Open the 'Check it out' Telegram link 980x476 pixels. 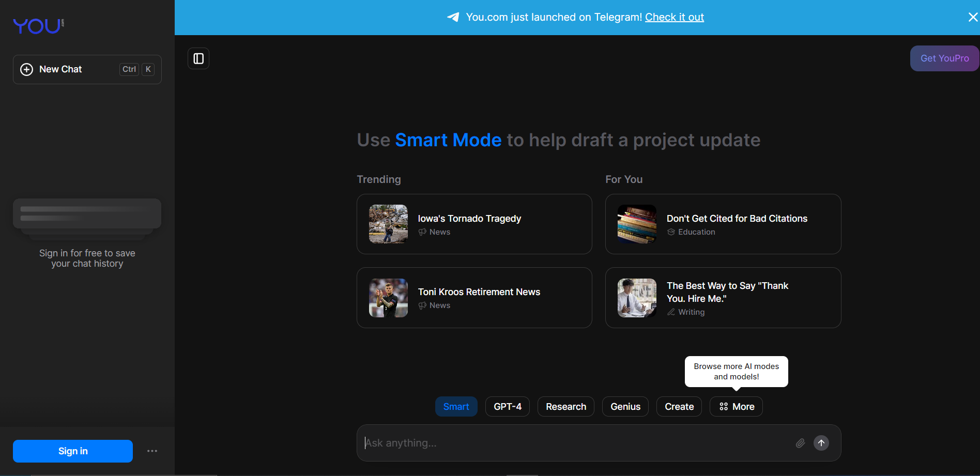(x=674, y=17)
